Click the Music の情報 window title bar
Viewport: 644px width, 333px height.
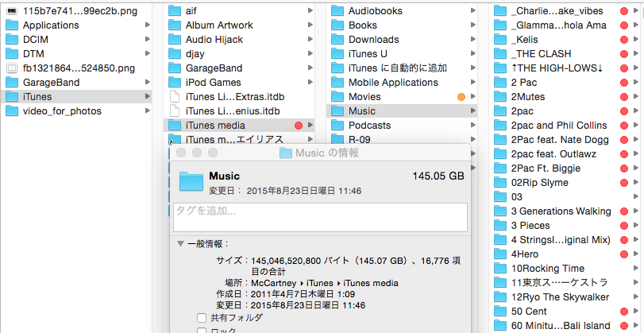(320, 153)
